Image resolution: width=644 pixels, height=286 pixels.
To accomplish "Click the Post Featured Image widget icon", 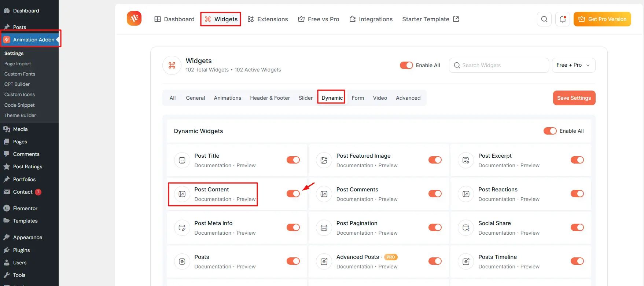I will 324,160.
